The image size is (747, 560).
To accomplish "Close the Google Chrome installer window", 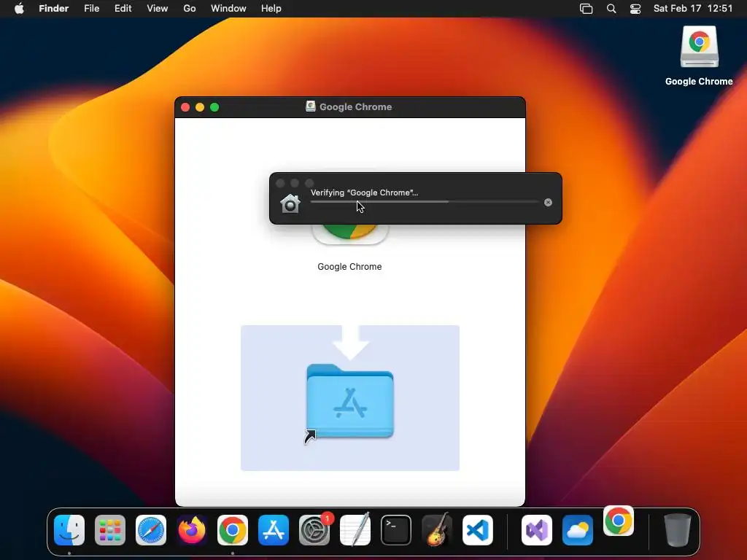I will point(185,107).
